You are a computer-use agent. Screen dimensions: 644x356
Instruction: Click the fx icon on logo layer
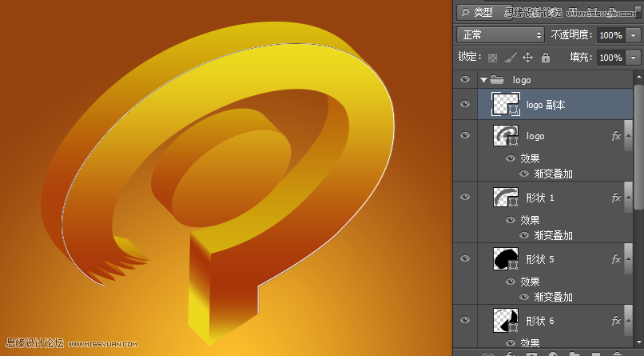click(616, 136)
